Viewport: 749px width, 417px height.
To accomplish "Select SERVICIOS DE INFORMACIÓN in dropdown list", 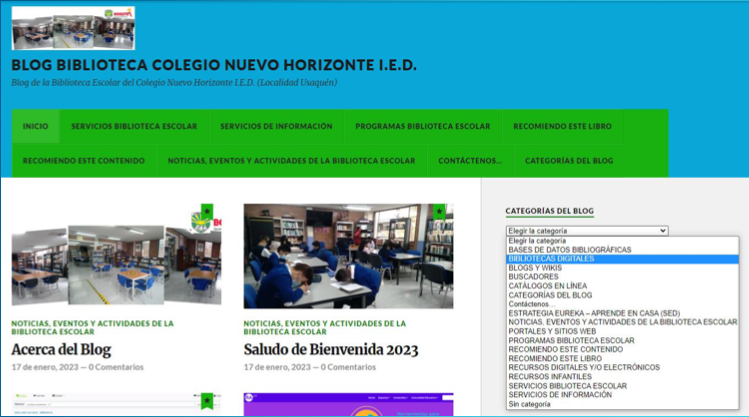I will tap(622, 395).
